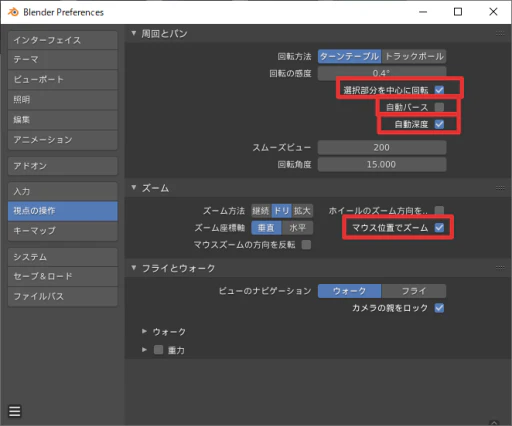Open the ファイルパス tab

tap(63, 296)
